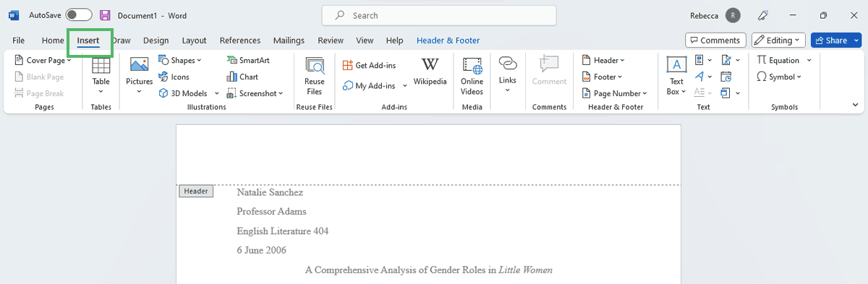Insert Date & Time

pos(726,77)
